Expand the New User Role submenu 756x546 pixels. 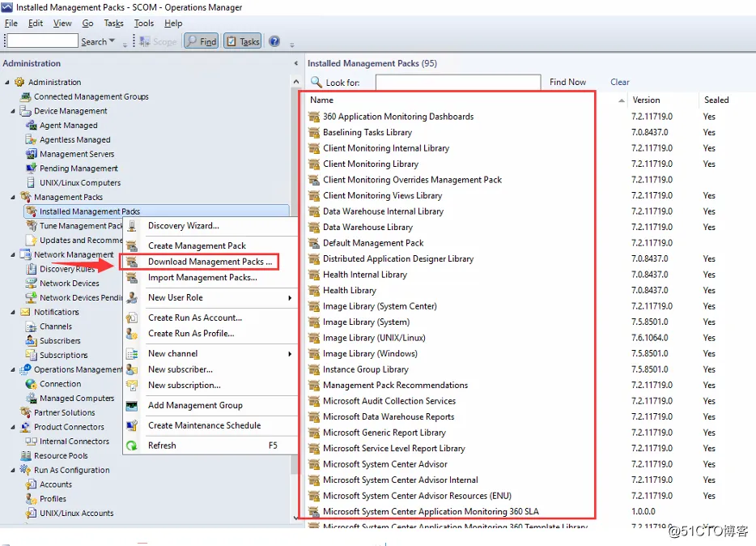point(290,297)
